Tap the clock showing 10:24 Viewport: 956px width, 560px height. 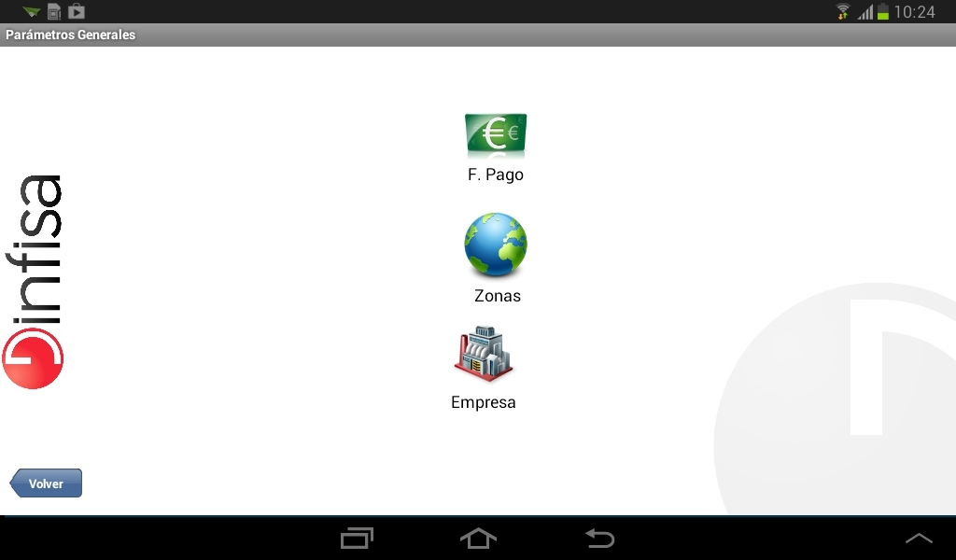point(915,11)
